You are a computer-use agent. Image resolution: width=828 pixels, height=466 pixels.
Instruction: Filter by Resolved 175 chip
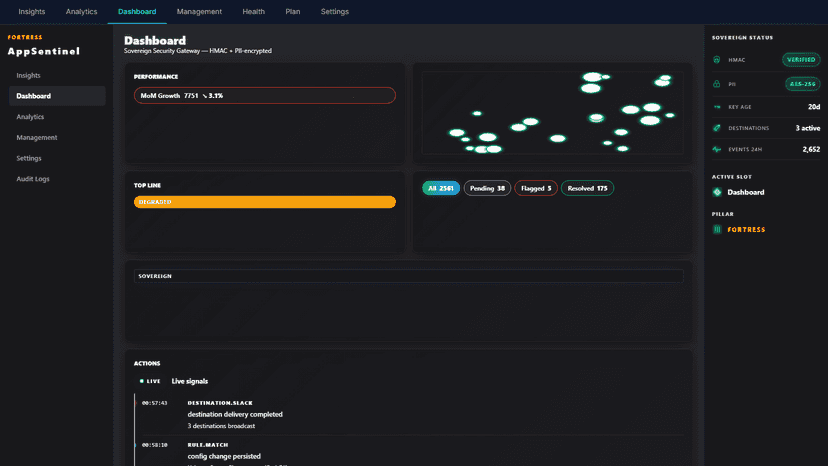tap(587, 188)
